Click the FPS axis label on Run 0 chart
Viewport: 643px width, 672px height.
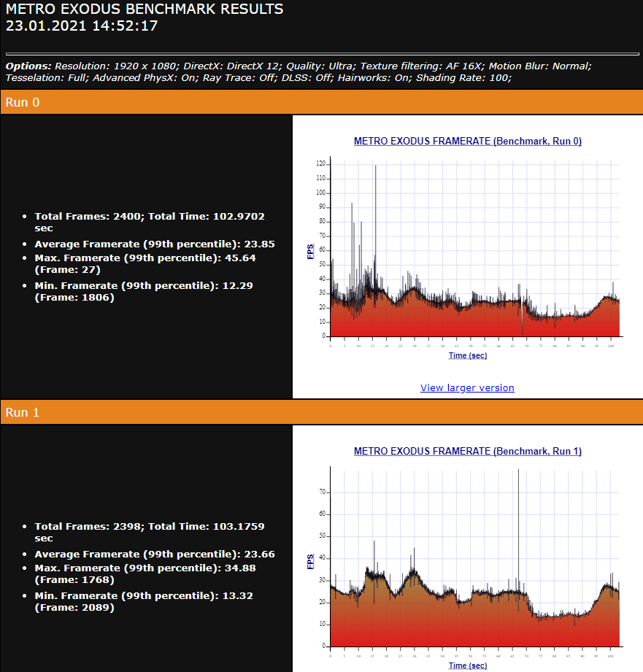310,252
